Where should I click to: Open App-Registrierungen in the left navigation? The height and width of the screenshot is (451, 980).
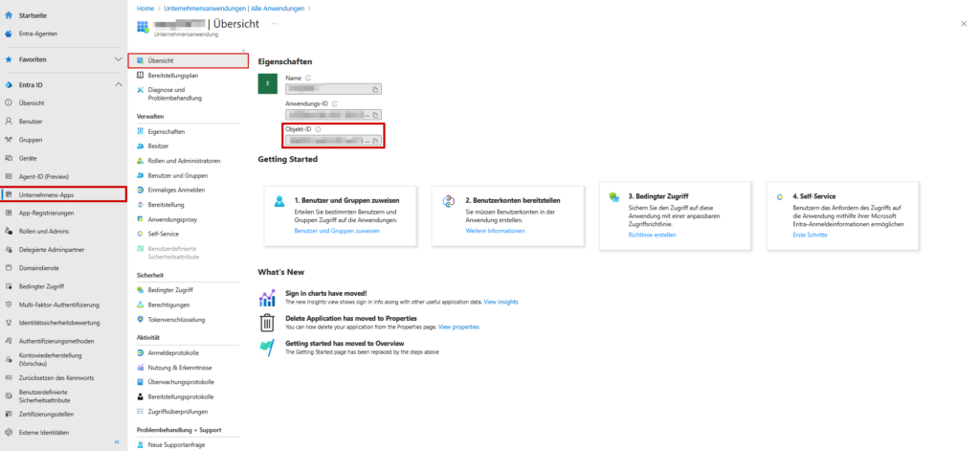[x=46, y=213]
